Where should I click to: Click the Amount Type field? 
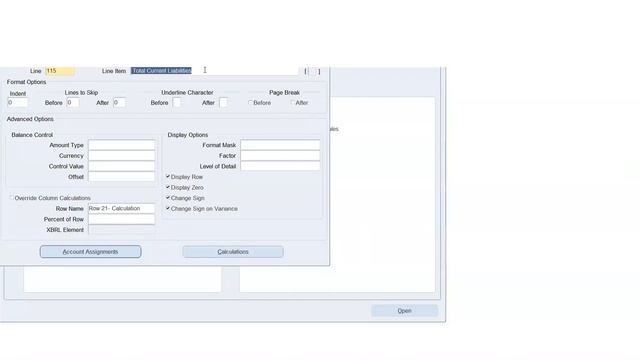122,145
